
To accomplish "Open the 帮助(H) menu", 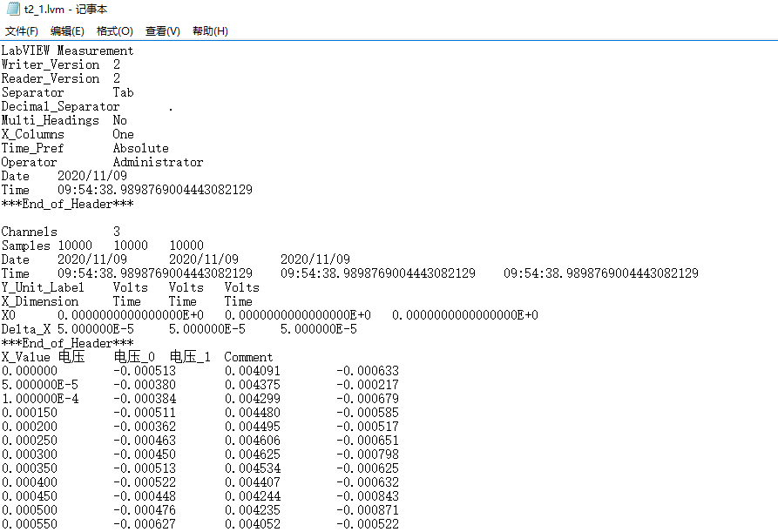I will coord(210,31).
